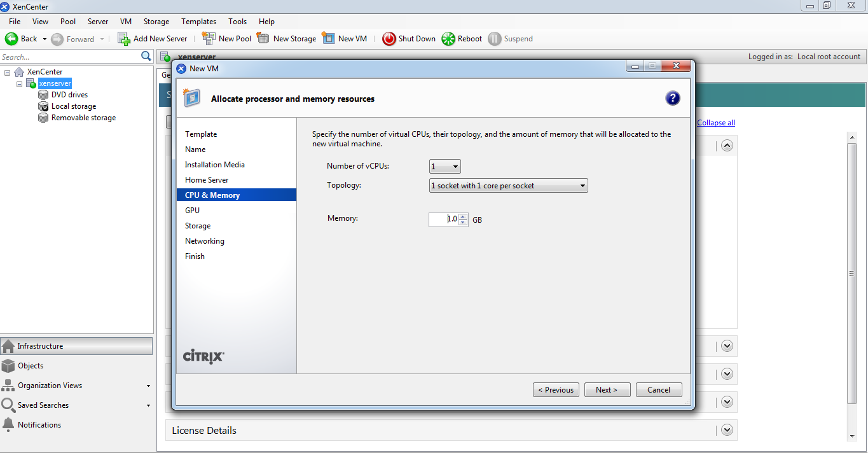Click the Memory value input field
This screenshot has width=868, height=453.
[444, 220]
